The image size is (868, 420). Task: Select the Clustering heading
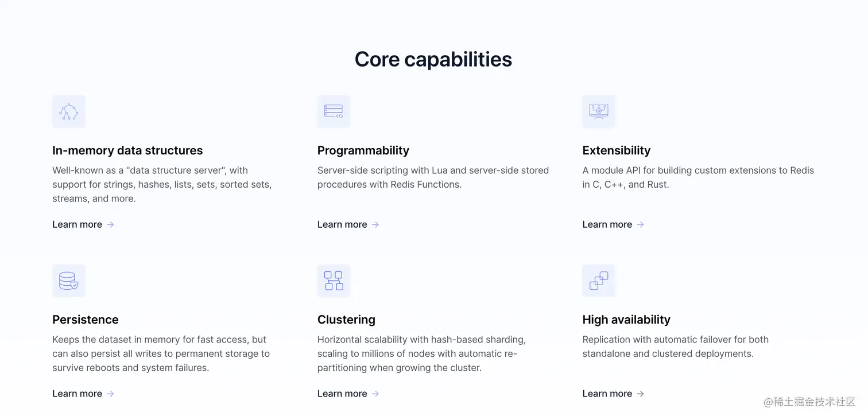[x=346, y=320]
